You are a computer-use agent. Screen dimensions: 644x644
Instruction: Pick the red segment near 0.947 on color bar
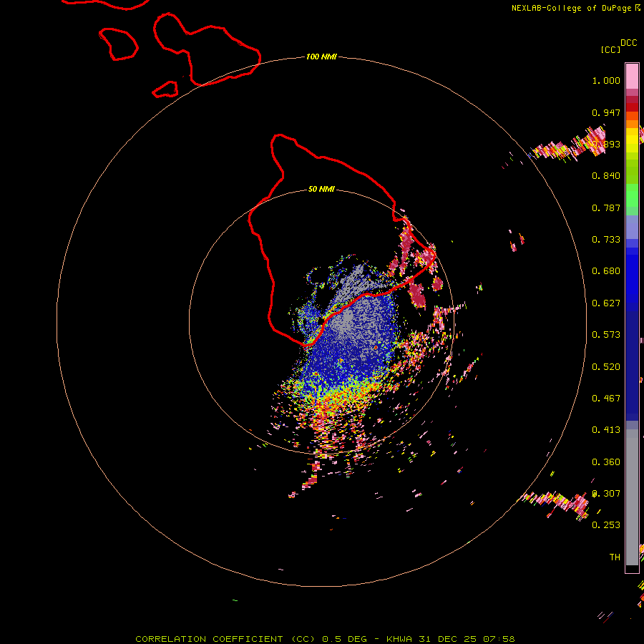(x=632, y=107)
